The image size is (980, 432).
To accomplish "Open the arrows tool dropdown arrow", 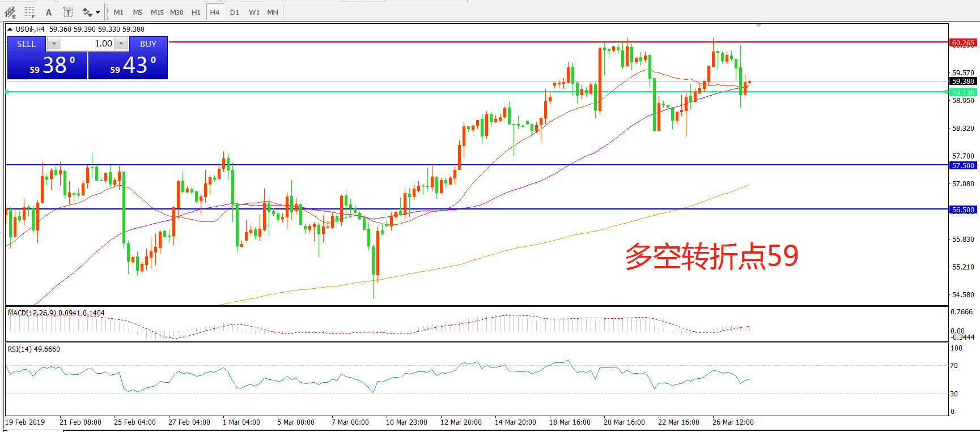I will coord(97,12).
